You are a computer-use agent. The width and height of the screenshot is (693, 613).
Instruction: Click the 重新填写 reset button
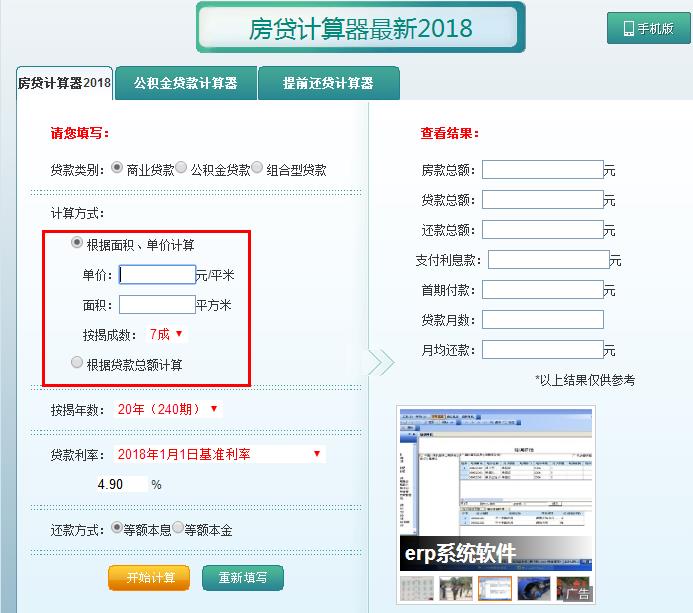[243, 578]
